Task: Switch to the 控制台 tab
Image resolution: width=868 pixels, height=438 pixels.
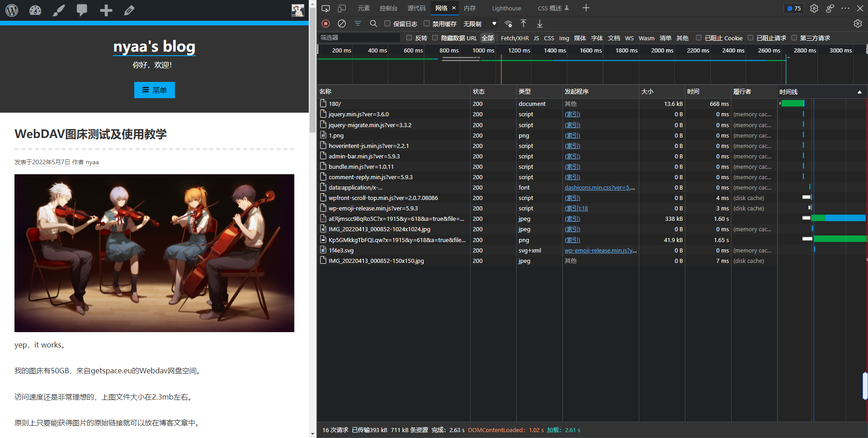Action: tap(388, 8)
